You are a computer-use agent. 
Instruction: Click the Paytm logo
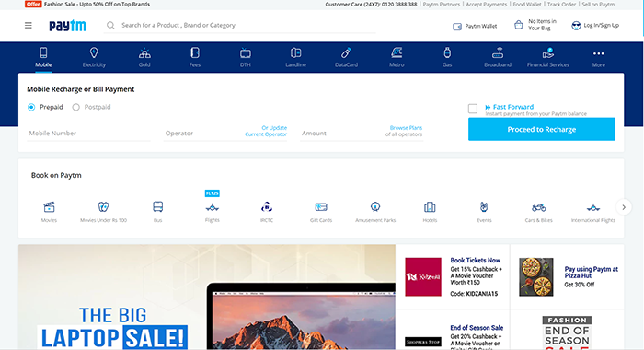tap(67, 26)
